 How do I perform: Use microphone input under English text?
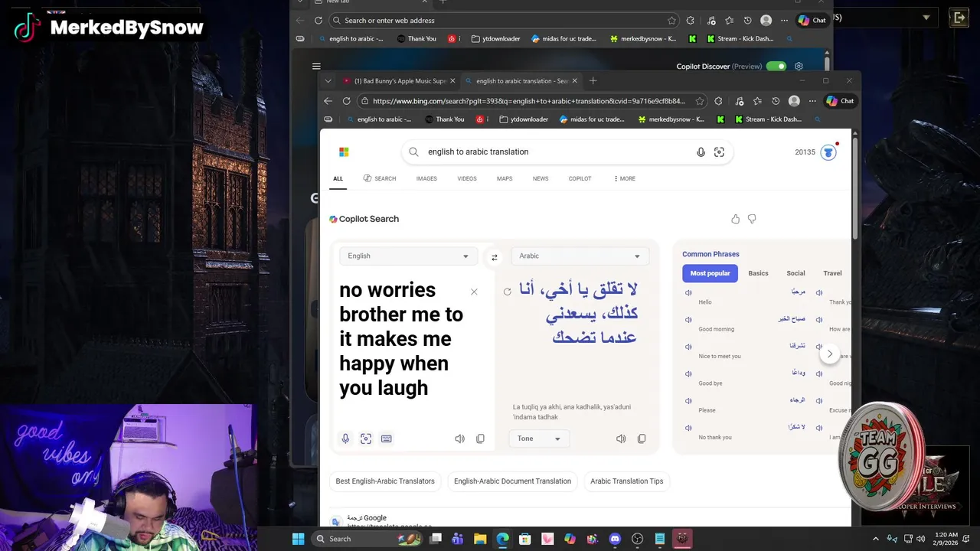(x=345, y=439)
